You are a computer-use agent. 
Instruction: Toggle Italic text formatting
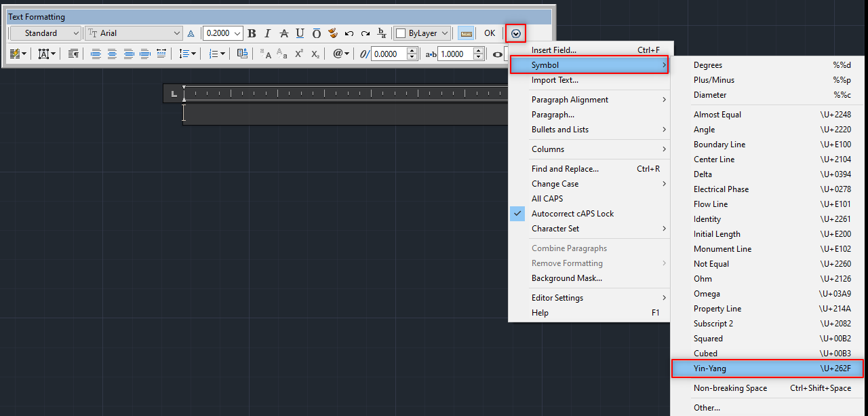coord(268,33)
